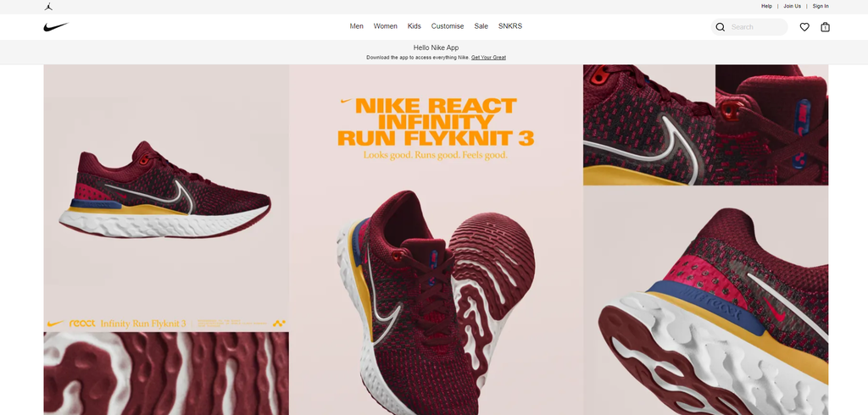
Task: Open the SNKRS nav item
Action: pyautogui.click(x=510, y=26)
